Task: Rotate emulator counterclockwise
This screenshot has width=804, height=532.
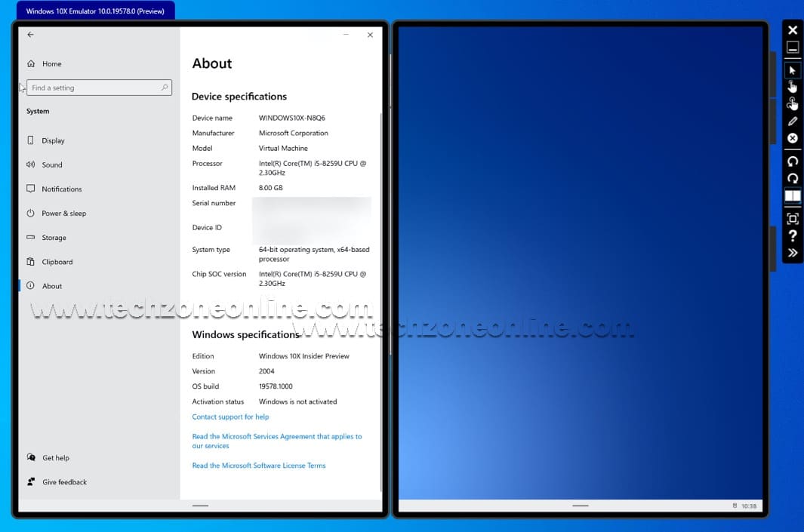Action: coord(792,161)
